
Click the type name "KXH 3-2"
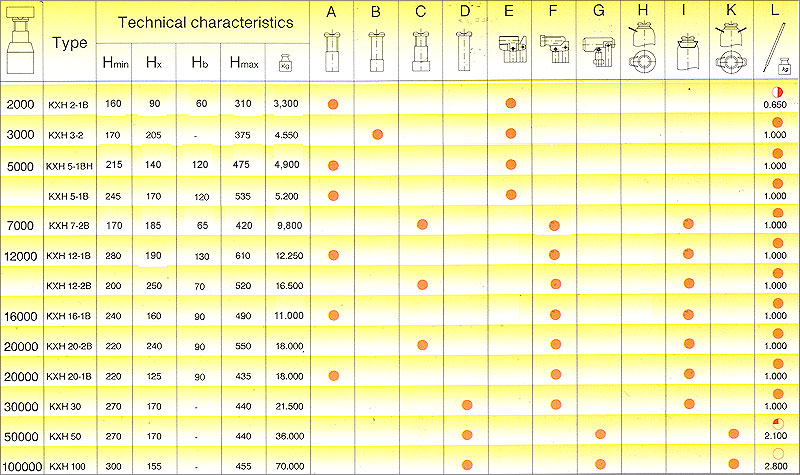pyautogui.click(x=66, y=135)
